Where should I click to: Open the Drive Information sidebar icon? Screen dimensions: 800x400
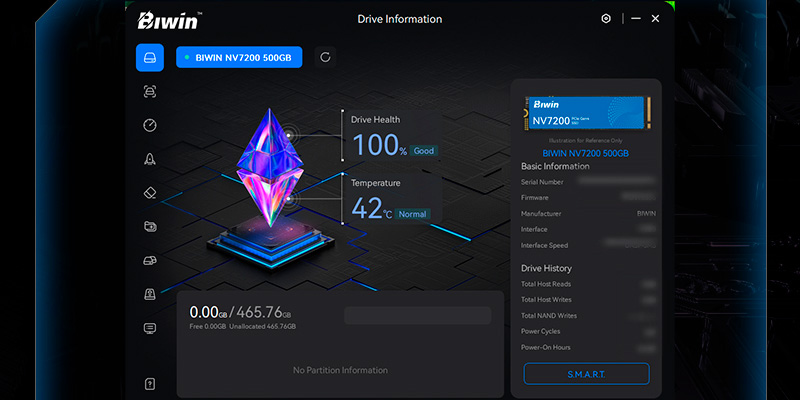coord(149,58)
